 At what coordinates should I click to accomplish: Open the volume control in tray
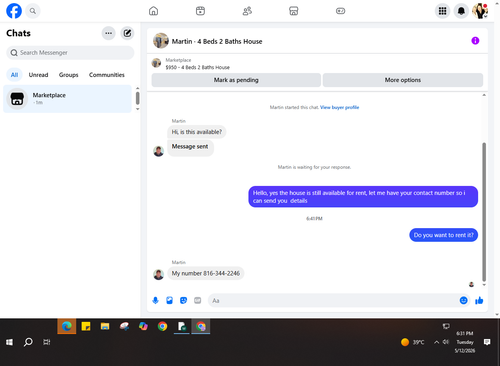[446, 342]
